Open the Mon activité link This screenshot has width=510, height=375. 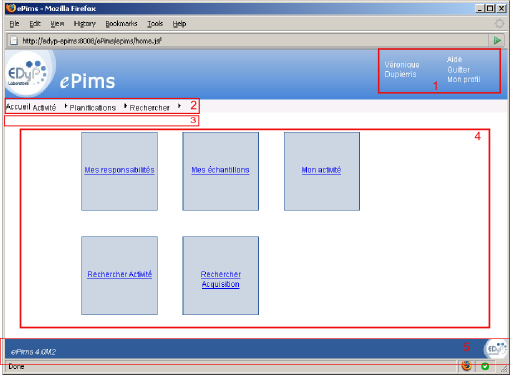click(x=321, y=170)
